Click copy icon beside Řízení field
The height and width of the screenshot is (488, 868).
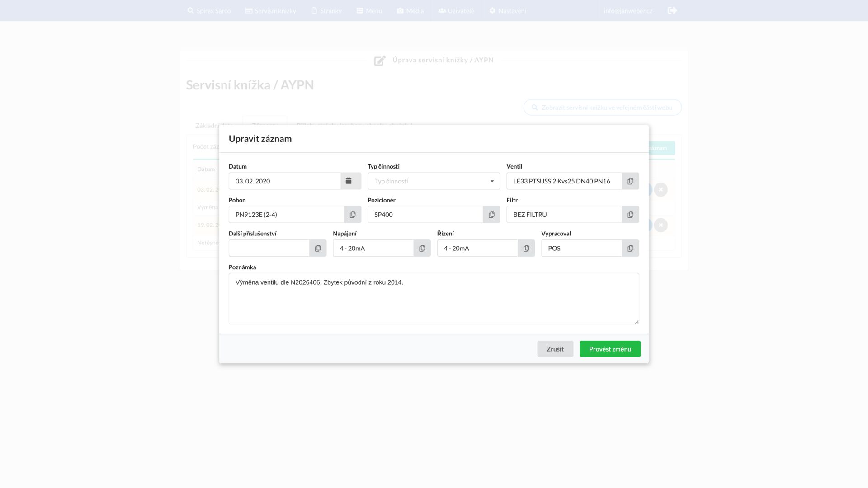(x=526, y=248)
